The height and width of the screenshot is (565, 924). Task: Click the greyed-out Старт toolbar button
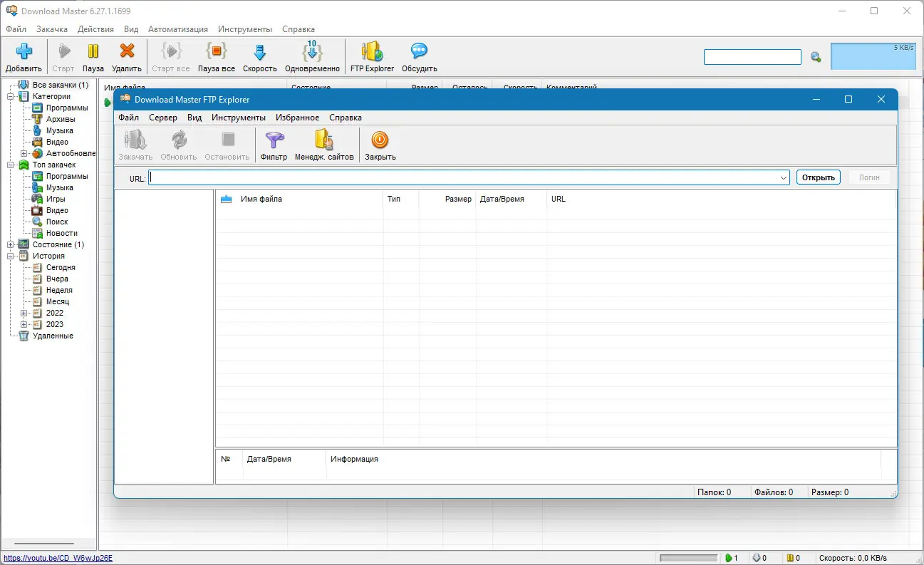63,57
